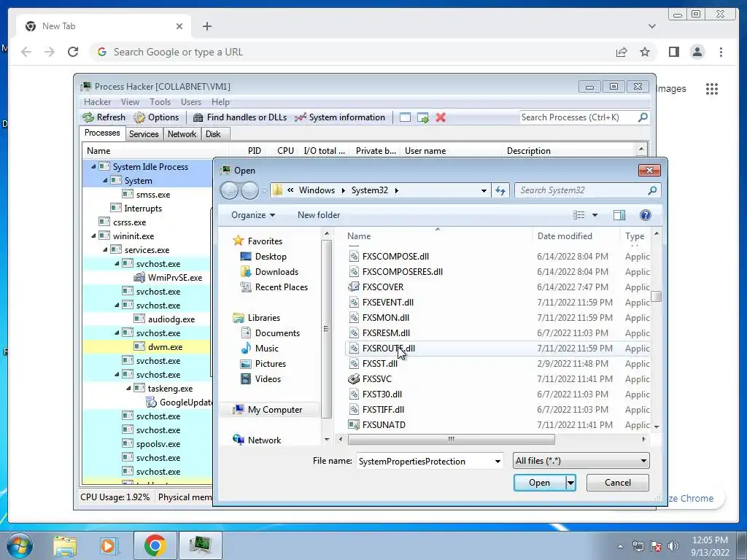Open System information in Process Hacker

click(340, 117)
